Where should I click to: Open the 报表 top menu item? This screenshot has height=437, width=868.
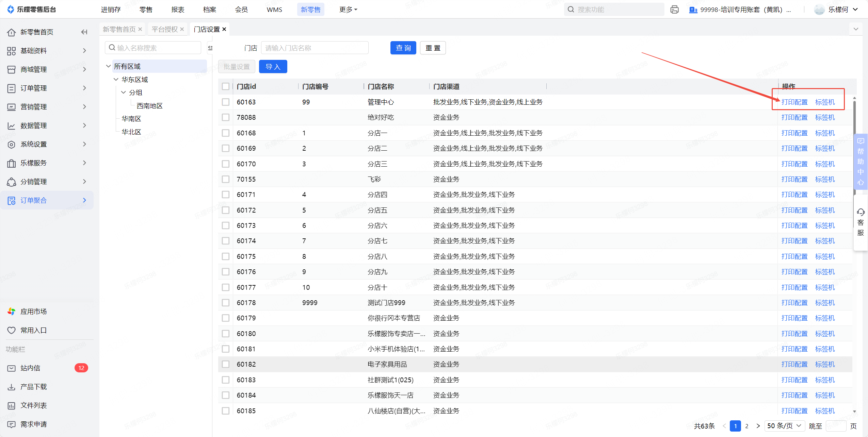pos(178,10)
